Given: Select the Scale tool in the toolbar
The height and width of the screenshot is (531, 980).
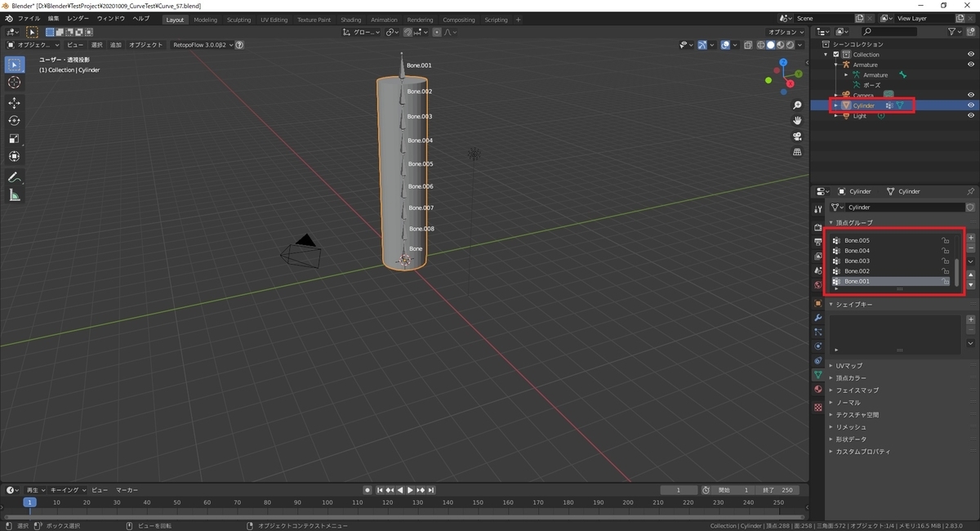Looking at the screenshot, I should [14, 139].
